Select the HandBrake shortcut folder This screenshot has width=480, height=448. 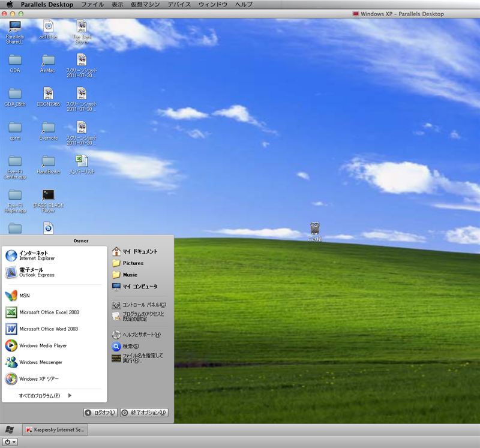pos(49,165)
